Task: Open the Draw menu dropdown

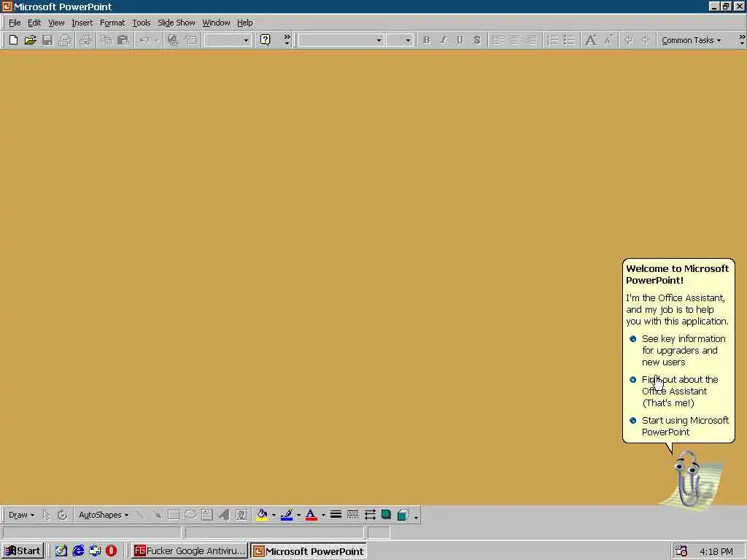Action: [21, 515]
